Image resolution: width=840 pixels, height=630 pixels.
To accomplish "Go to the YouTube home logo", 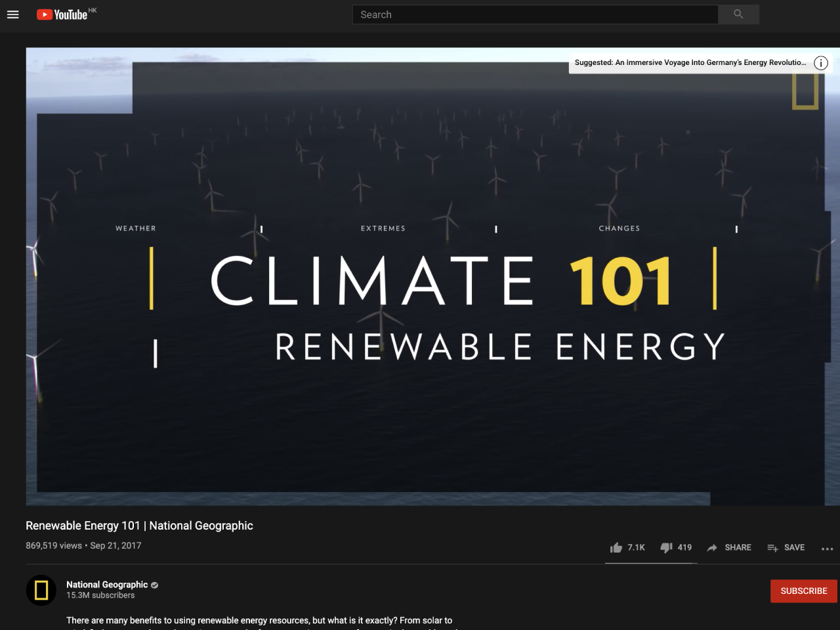I will tap(62, 14).
